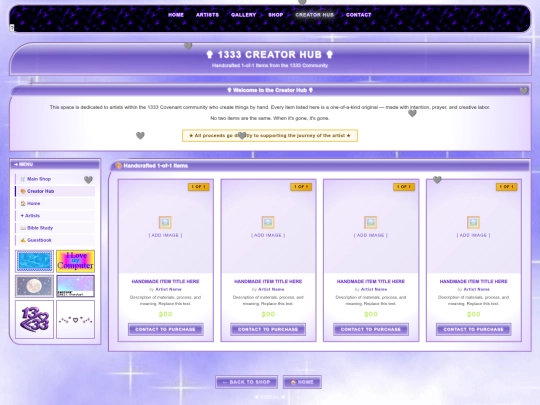Screen dimensions: 540x405
Task: Click 'All proceeds go directly' notice banner
Action: (x=270, y=135)
